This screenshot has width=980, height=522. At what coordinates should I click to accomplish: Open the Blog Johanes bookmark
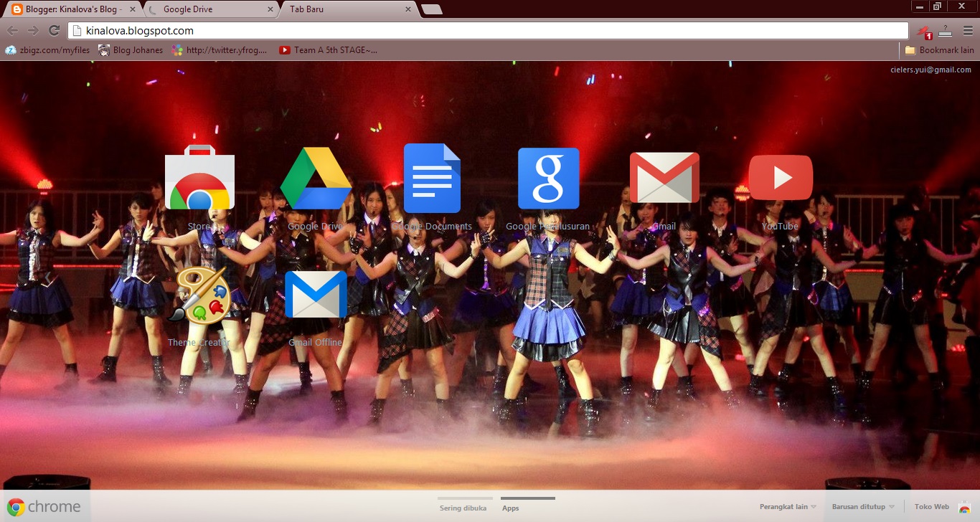coord(131,50)
